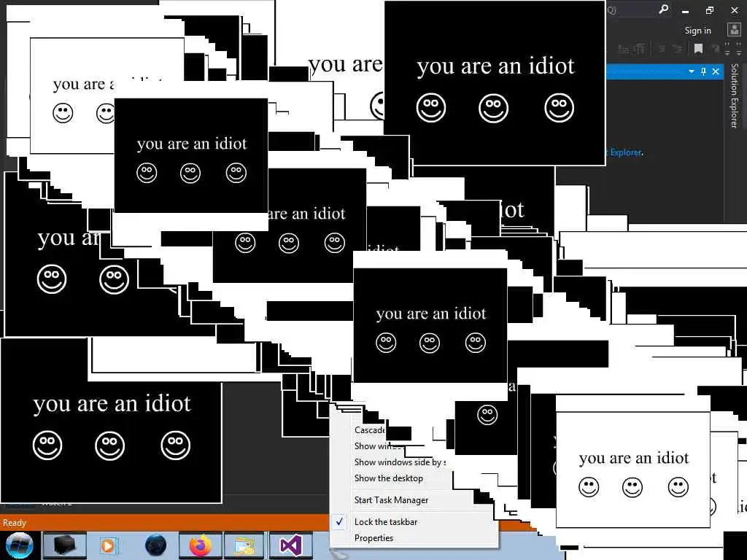747x560 pixels.
Task: Open the Solution Explorer side tab
Action: point(734,96)
